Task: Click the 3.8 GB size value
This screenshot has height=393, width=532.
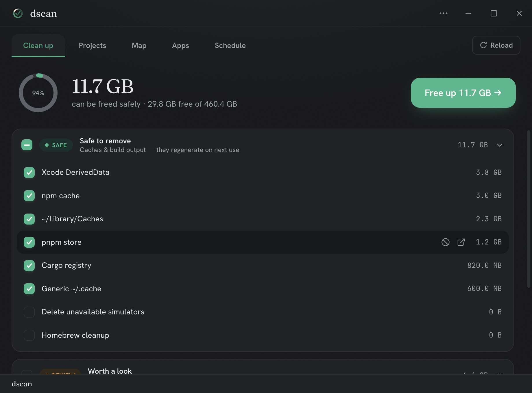Action: (489, 173)
